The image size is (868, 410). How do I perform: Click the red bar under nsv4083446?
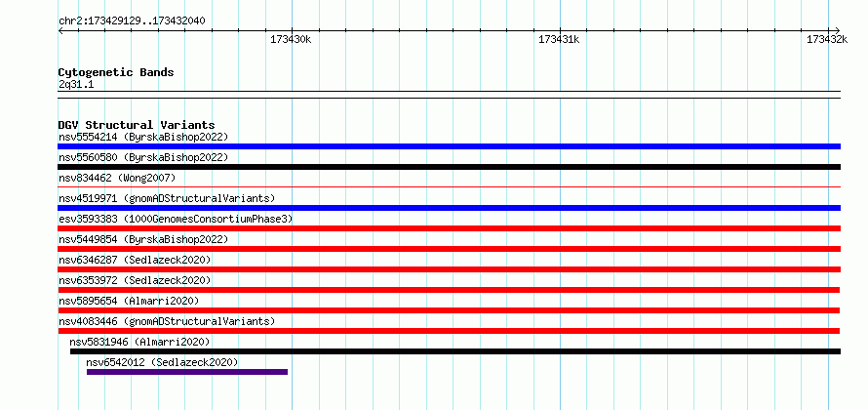(x=449, y=331)
